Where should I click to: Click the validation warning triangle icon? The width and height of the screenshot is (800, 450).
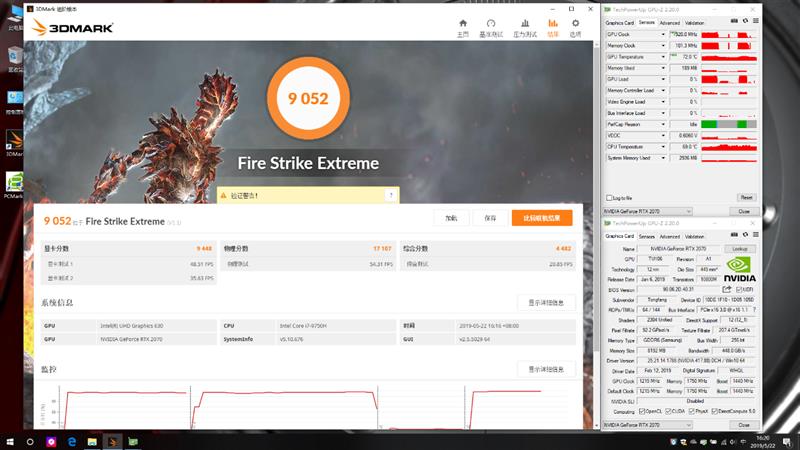223,195
